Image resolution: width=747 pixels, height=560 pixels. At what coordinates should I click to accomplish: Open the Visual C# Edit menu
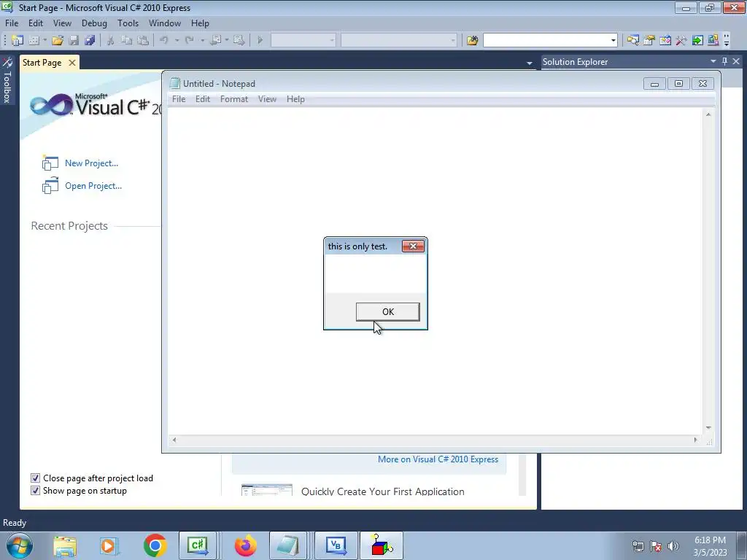pos(36,23)
